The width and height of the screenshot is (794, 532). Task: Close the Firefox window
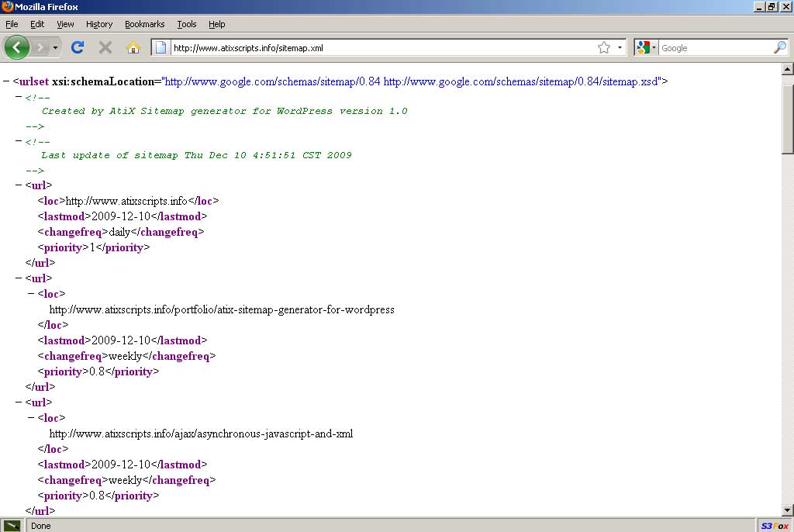coord(785,6)
